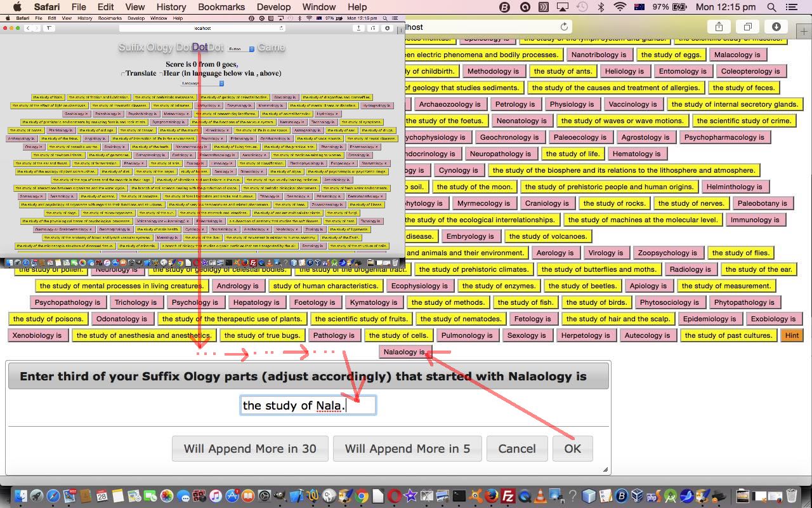Viewport: 812px width, 508px height.
Task: Click the Wi-Fi status icon
Action: pos(620,7)
